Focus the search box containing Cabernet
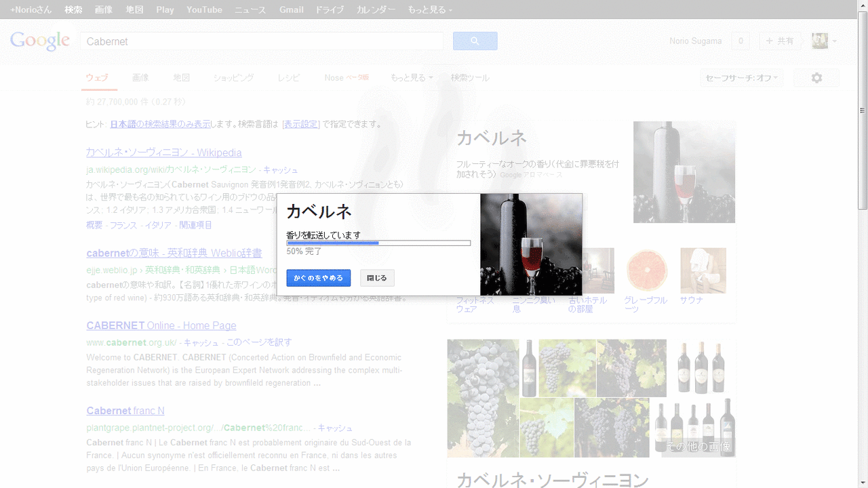The image size is (868, 488). [x=261, y=41]
